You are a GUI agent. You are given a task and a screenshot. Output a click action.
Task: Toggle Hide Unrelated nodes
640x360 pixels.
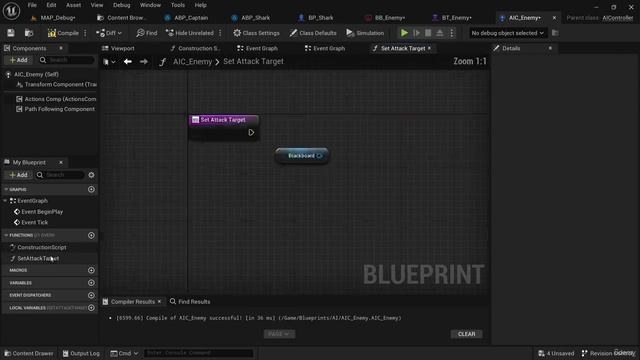(x=190, y=33)
